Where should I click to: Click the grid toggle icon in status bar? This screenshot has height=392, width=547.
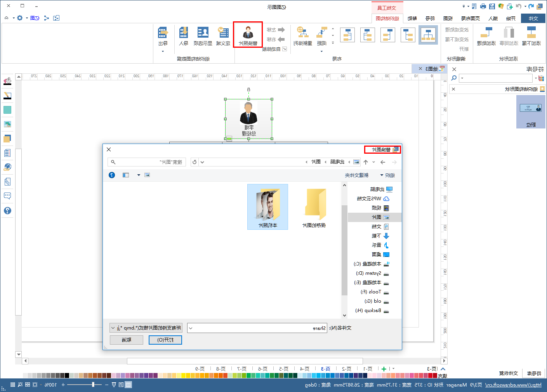click(x=13, y=385)
